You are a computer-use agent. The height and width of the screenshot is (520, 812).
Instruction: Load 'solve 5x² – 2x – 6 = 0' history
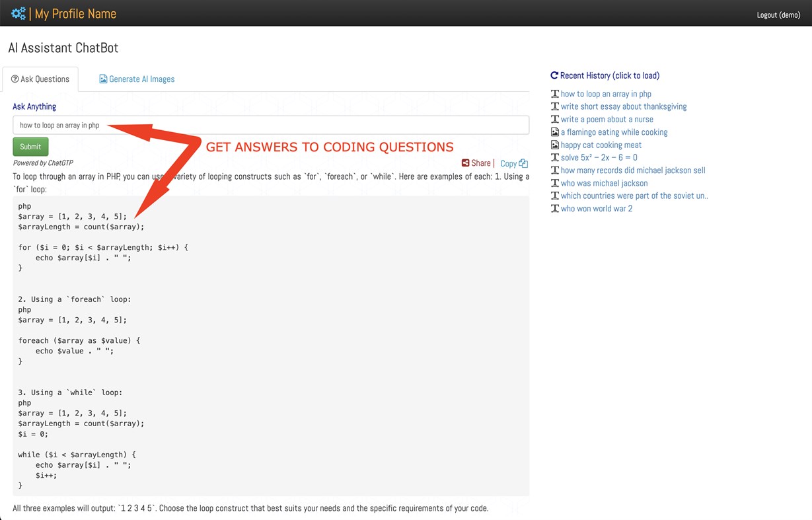599,157
